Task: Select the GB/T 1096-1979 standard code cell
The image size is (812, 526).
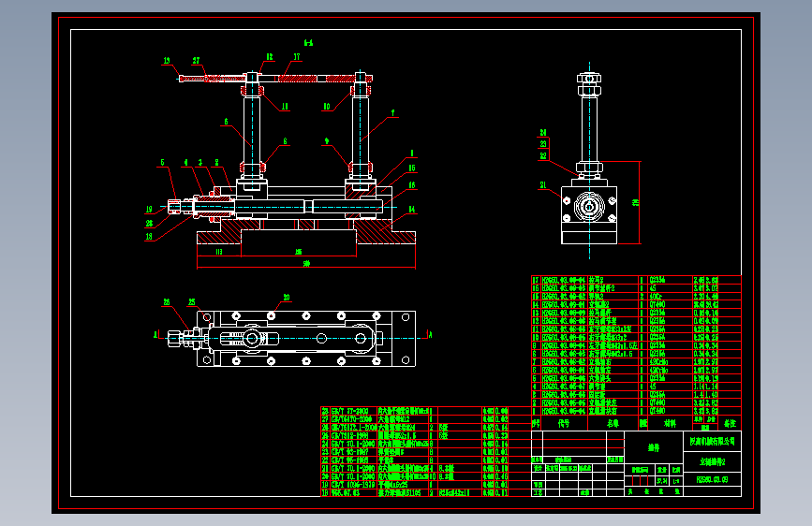Action: pos(353,485)
